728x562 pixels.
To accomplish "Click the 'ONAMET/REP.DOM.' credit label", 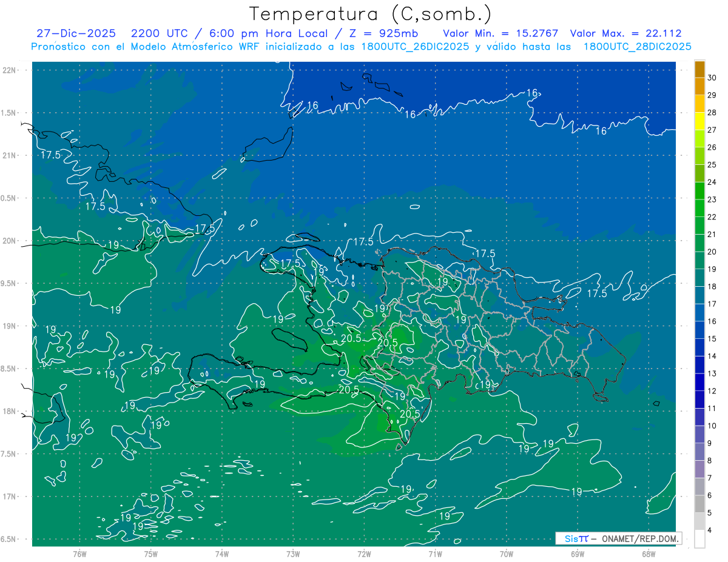I will [x=640, y=538].
